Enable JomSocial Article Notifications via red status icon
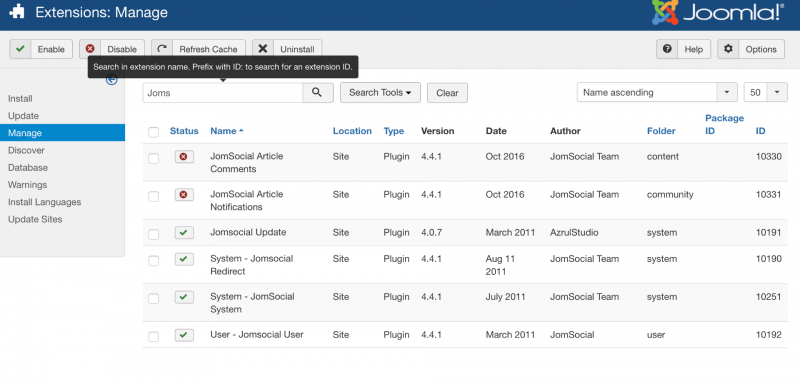 tap(184, 194)
